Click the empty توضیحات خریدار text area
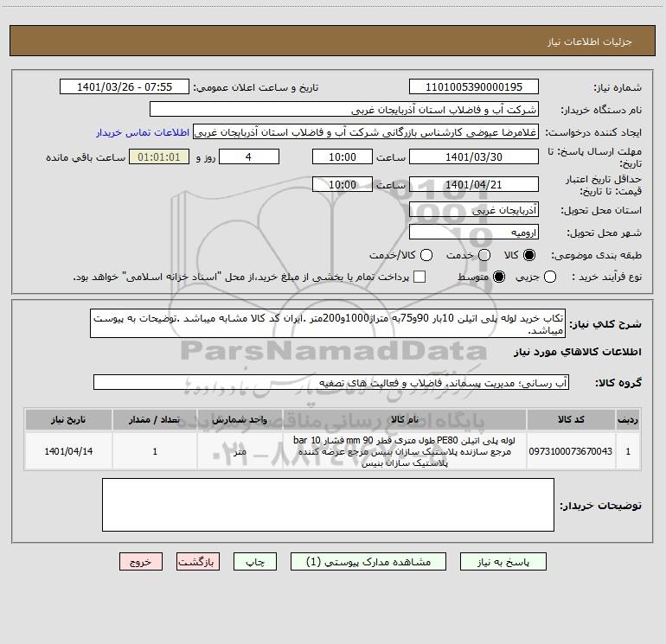 coord(328,505)
